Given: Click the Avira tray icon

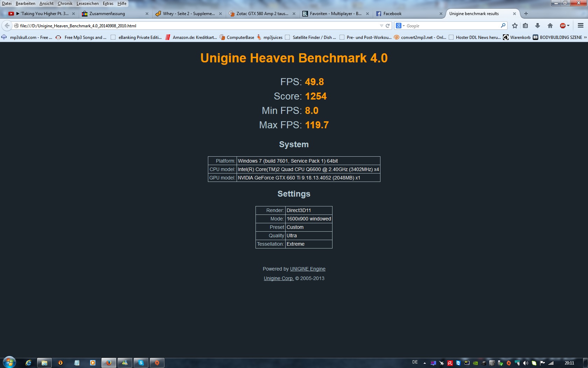Looking at the screenshot, I should [x=450, y=363].
